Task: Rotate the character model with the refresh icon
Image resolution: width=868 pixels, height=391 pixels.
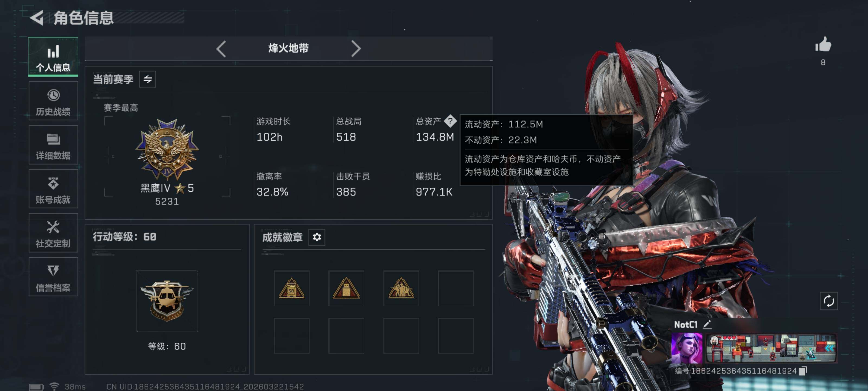Action: (828, 301)
